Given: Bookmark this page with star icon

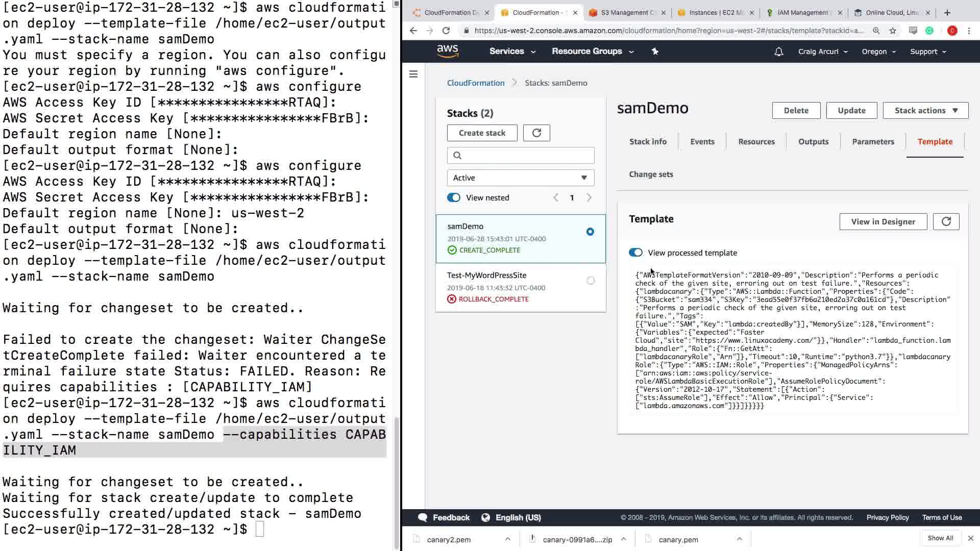Looking at the screenshot, I should point(893,31).
